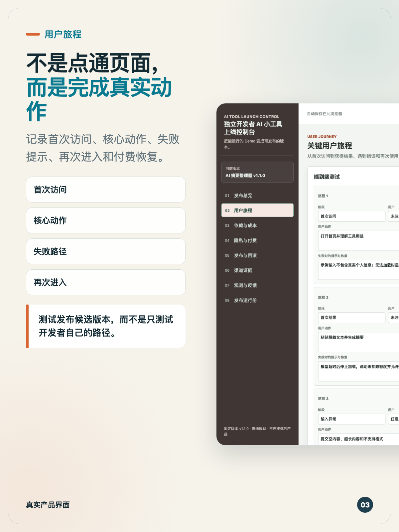
Task: Click 旅程 3 用户 field 任意
Action: [x=394, y=419]
